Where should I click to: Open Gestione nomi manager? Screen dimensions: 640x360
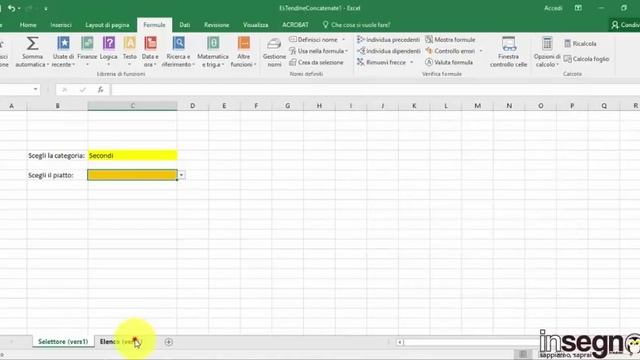pyautogui.click(x=274, y=51)
